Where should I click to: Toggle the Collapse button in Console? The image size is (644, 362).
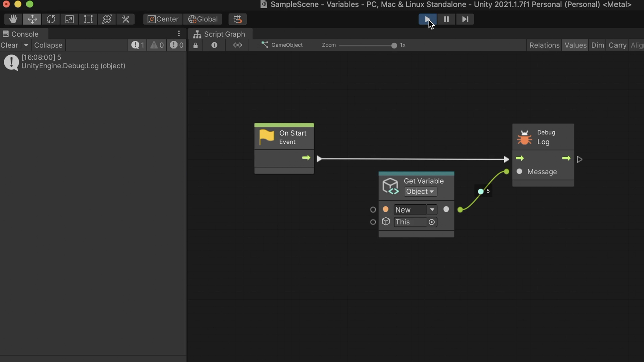click(x=48, y=45)
